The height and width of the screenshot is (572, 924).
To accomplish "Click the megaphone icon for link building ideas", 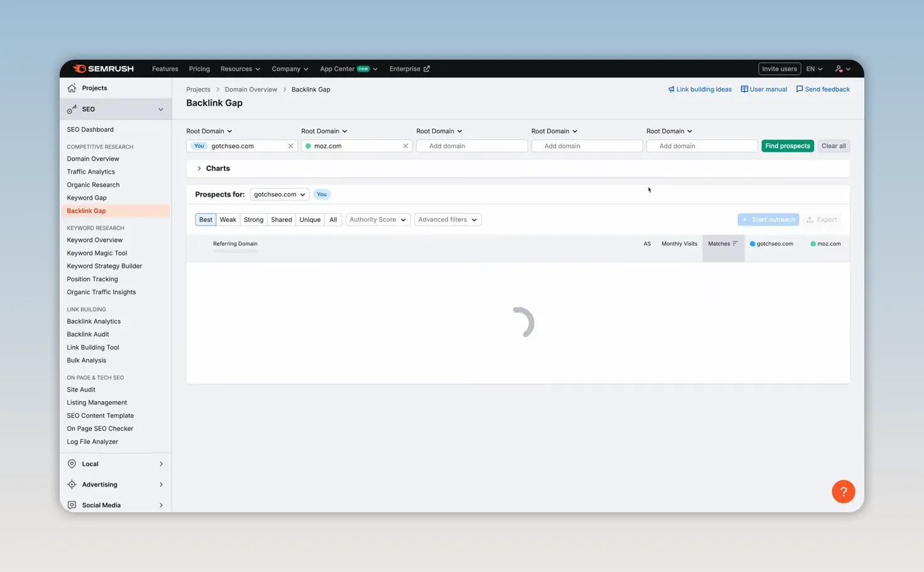I will click(x=671, y=89).
